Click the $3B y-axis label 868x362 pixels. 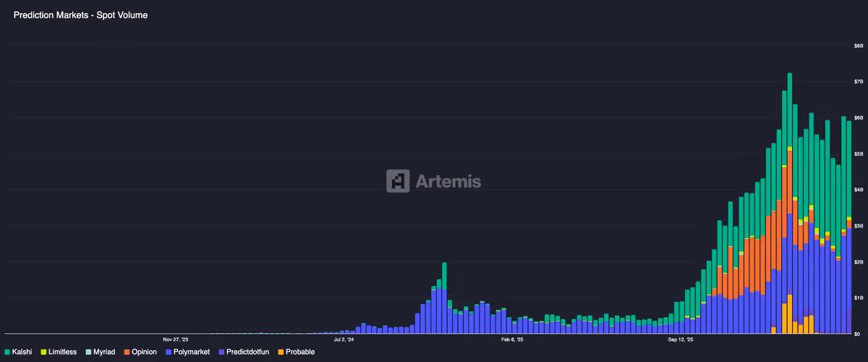click(x=859, y=226)
